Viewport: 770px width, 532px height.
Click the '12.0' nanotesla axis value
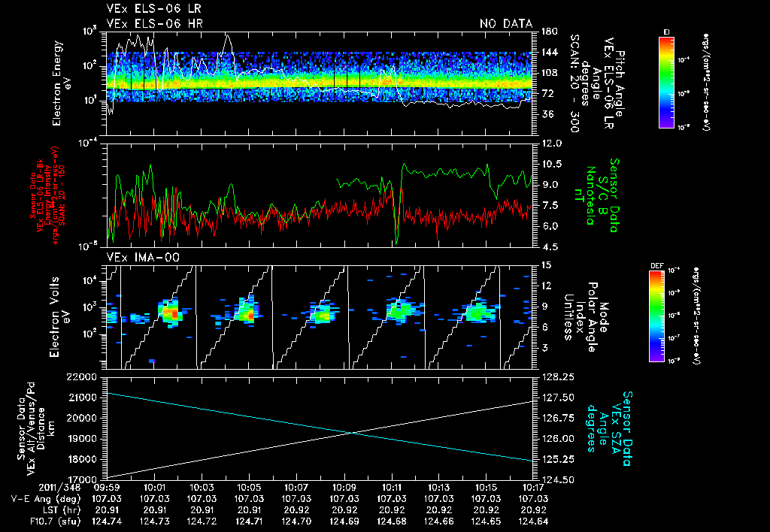pos(551,144)
